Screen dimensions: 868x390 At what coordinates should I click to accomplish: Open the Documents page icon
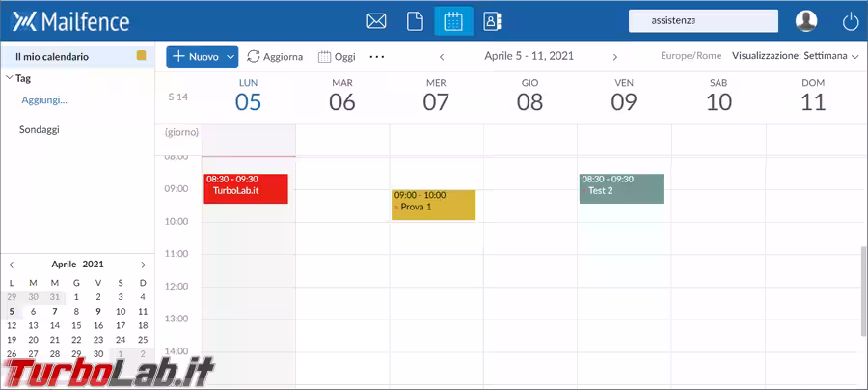415,21
